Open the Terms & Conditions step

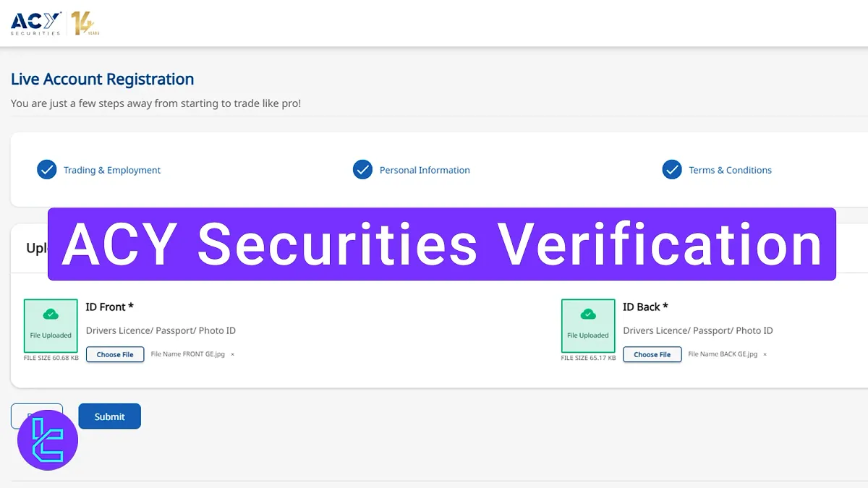point(730,169)
